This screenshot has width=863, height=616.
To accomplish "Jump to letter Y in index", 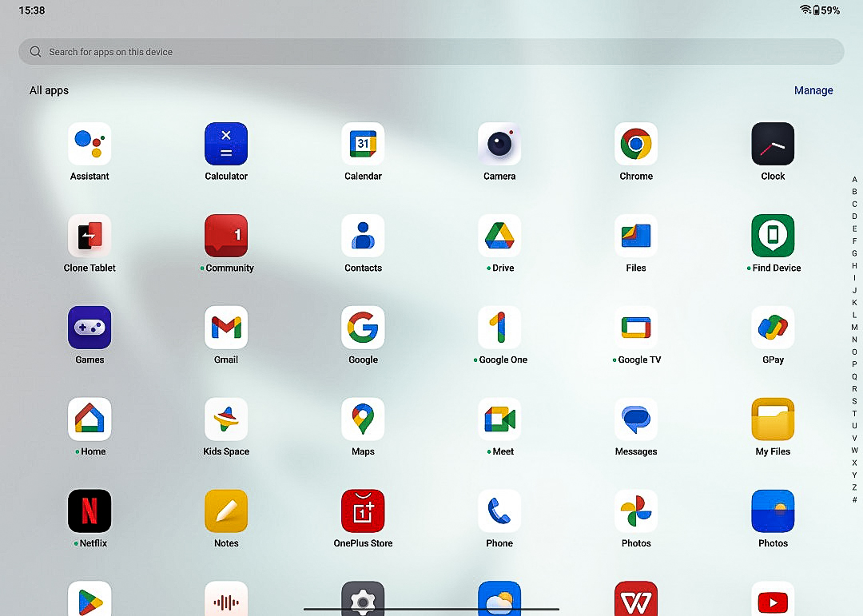I will [x=854, y=475].
